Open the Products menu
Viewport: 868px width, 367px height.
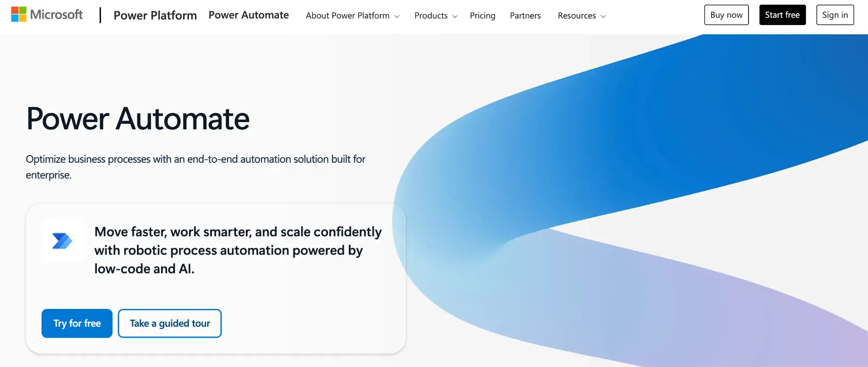[x=431, y=16]
